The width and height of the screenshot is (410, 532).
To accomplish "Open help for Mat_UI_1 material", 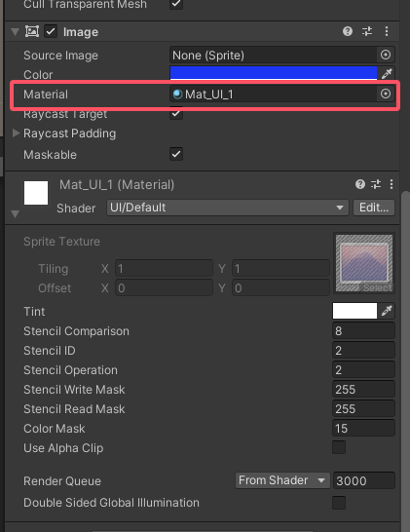I will [360, 184].
